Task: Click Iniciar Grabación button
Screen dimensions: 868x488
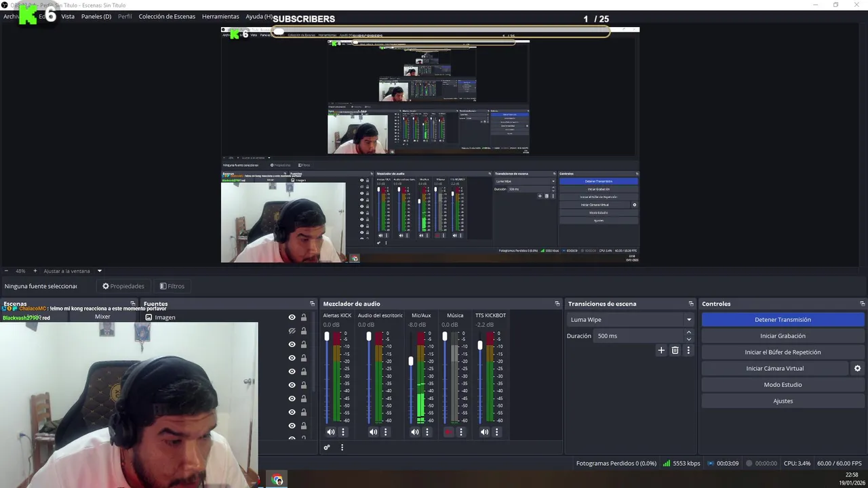Action: point(783,336)
